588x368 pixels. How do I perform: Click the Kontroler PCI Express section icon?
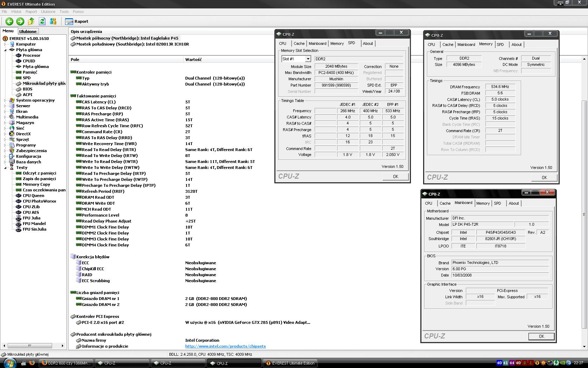pyautogui.click(x=73, y=316)
